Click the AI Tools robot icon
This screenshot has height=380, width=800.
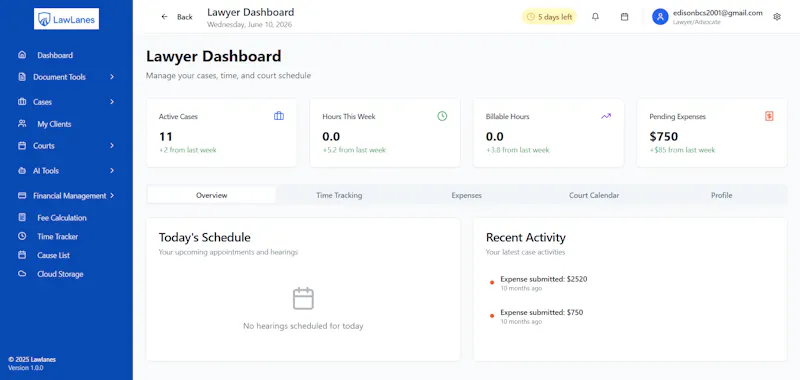tap(22, 170)
